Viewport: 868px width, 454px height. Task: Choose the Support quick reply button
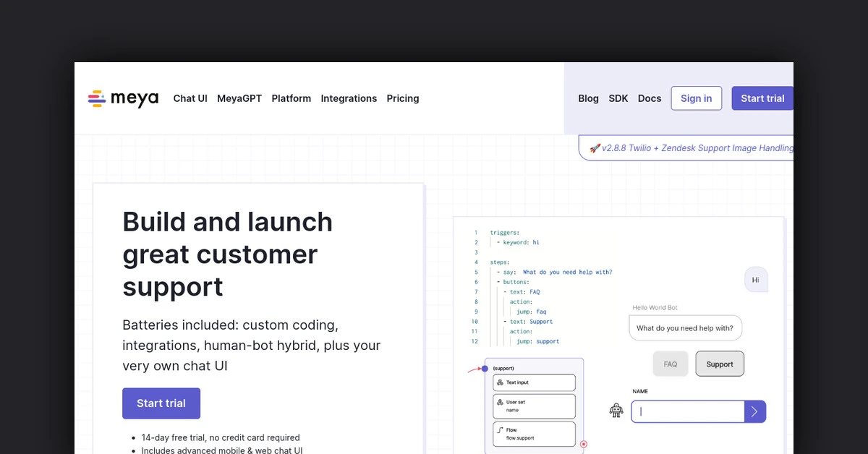coord(720,364)
